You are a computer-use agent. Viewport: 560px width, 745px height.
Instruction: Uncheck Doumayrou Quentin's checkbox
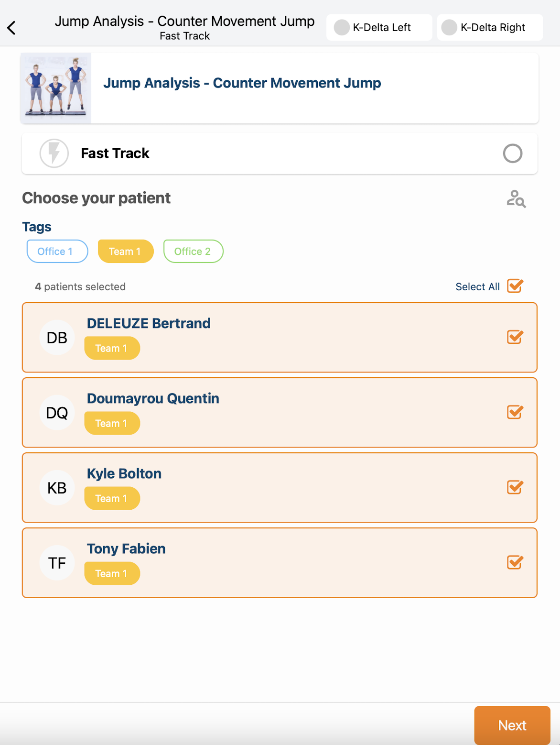(x=515, y=412)
